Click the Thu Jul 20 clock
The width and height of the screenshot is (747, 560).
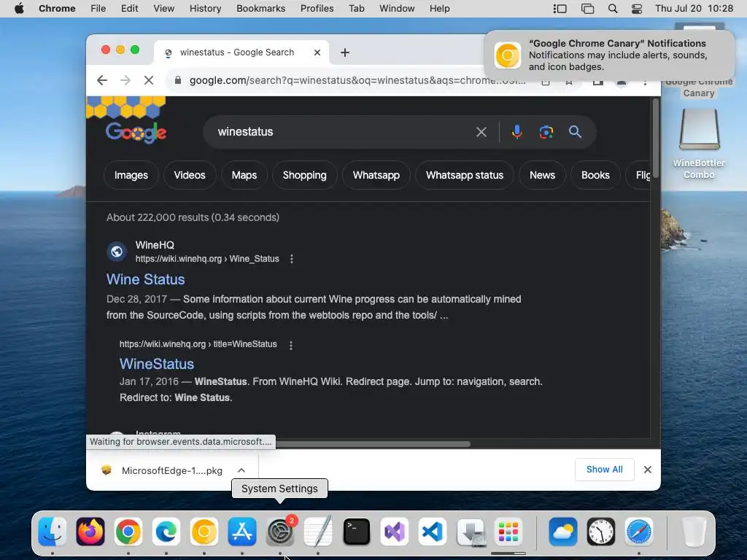[x=694, y=9]
